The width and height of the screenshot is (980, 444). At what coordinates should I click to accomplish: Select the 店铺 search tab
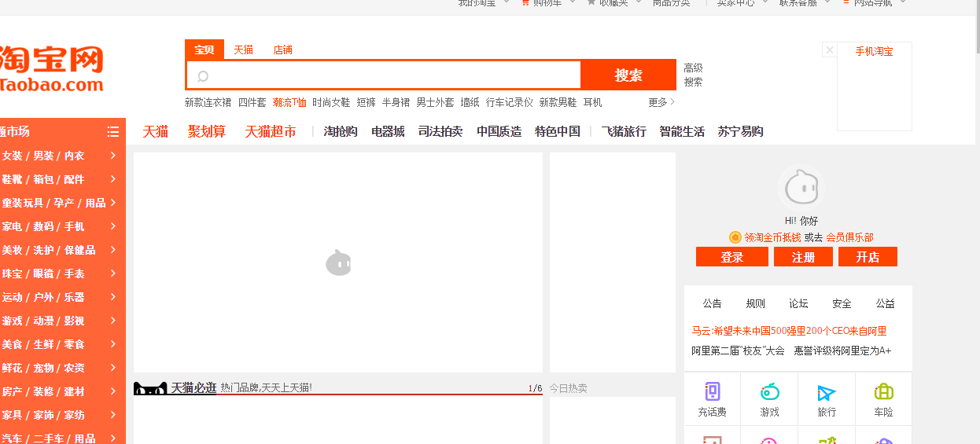coord(283,50)
